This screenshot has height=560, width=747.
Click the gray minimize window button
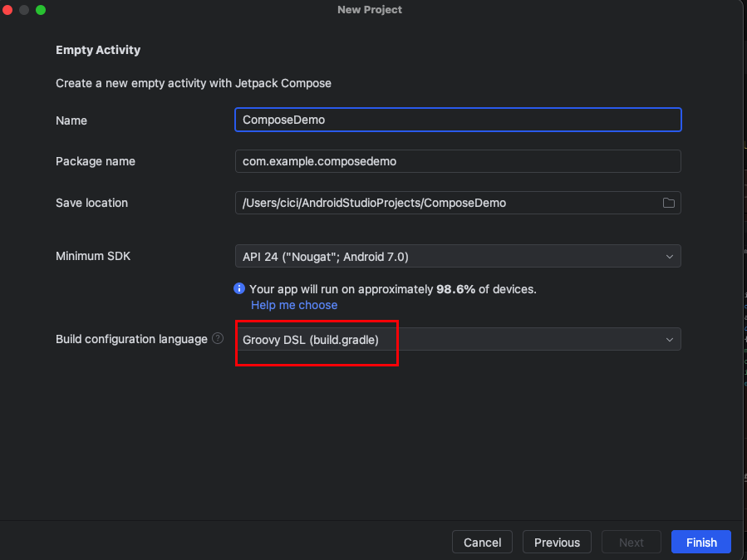coord(24,10)
